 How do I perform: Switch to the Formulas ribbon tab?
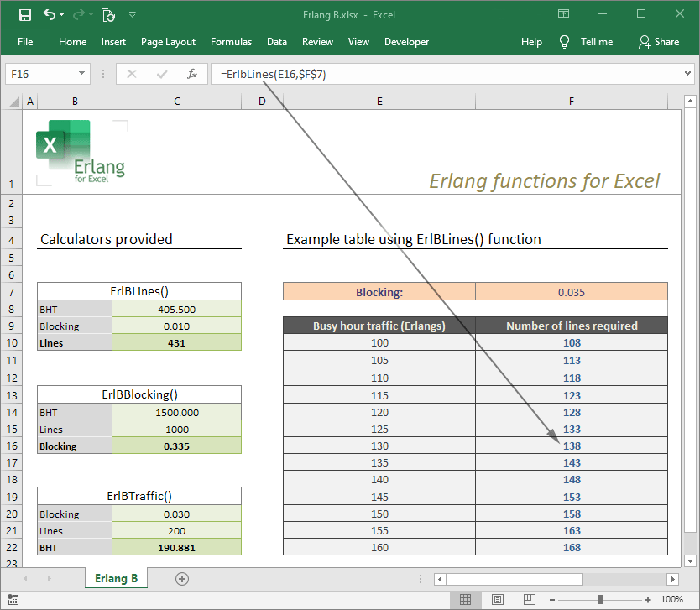click(231, 42)
